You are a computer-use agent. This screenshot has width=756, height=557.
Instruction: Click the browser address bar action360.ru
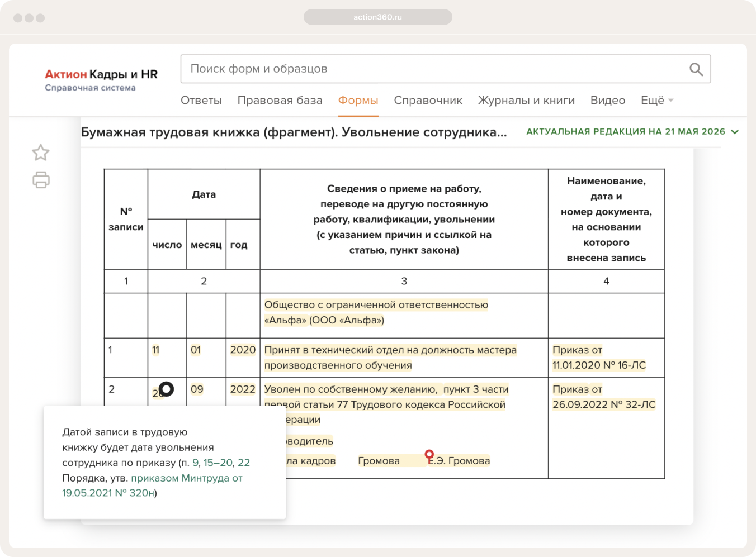[x=378, y=17]
